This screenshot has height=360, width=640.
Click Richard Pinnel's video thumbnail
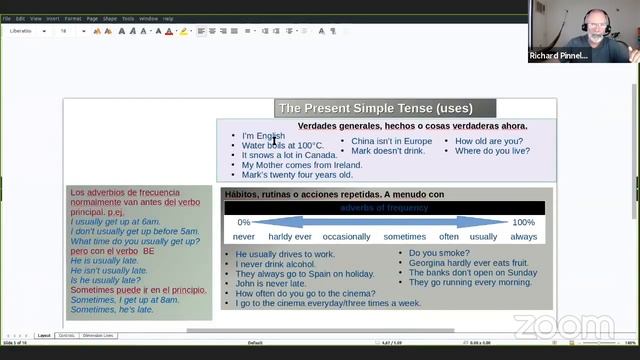pyautogui.click(x=584, y=31)
